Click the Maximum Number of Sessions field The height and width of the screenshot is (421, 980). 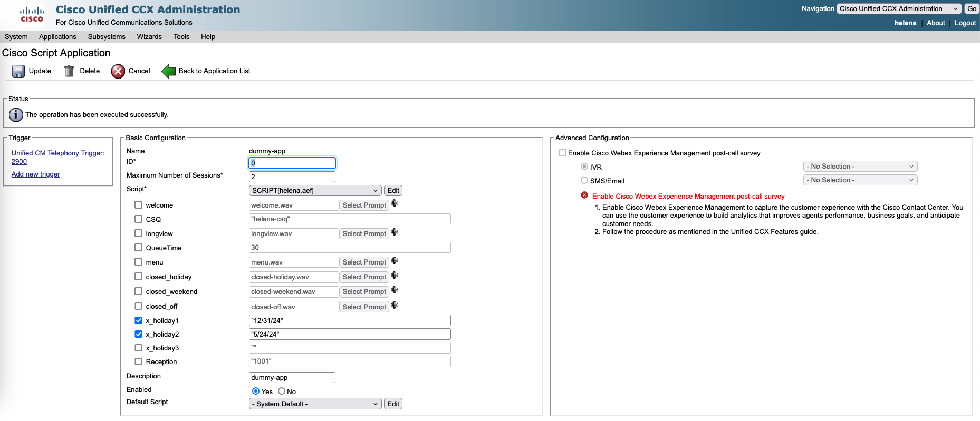pos(292,177)
